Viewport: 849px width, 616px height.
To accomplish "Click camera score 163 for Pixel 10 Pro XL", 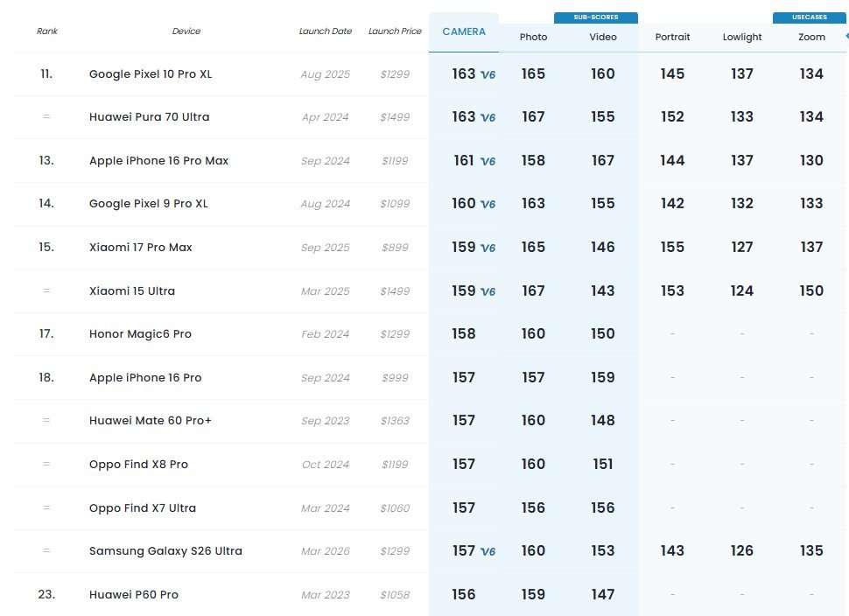I will (464, 74).
